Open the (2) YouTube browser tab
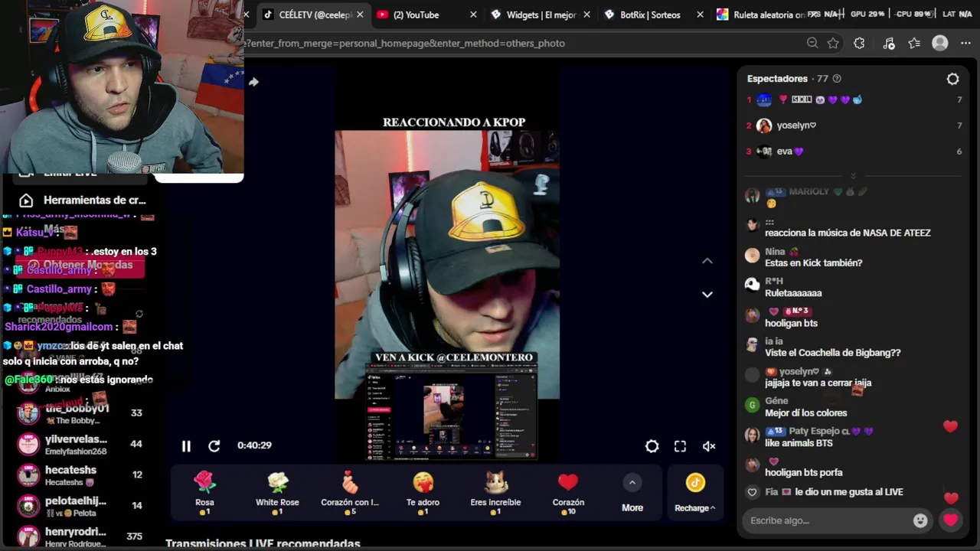Screen dimensions: 980x551 [417, 15]
